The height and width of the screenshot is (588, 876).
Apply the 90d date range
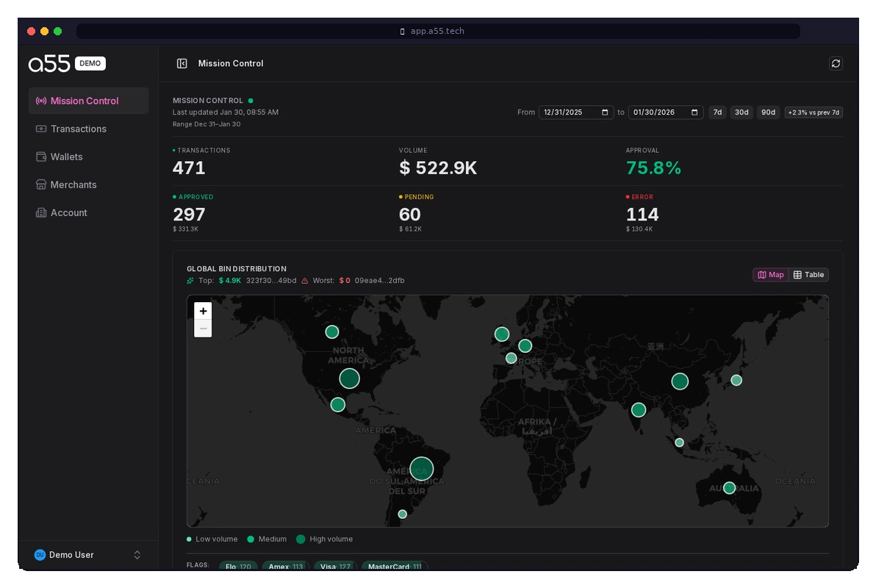pos(769,112)
